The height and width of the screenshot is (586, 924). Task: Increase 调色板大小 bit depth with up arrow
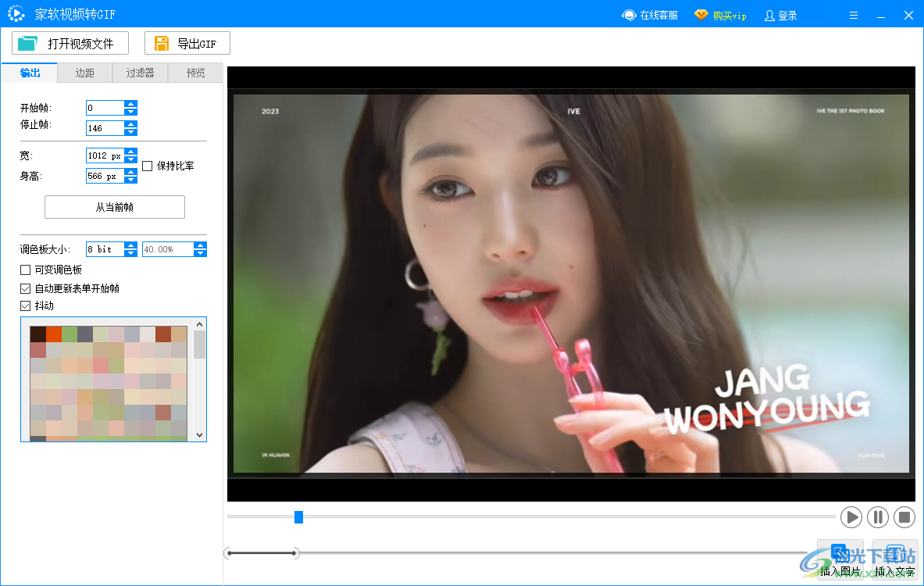(130, 246)
